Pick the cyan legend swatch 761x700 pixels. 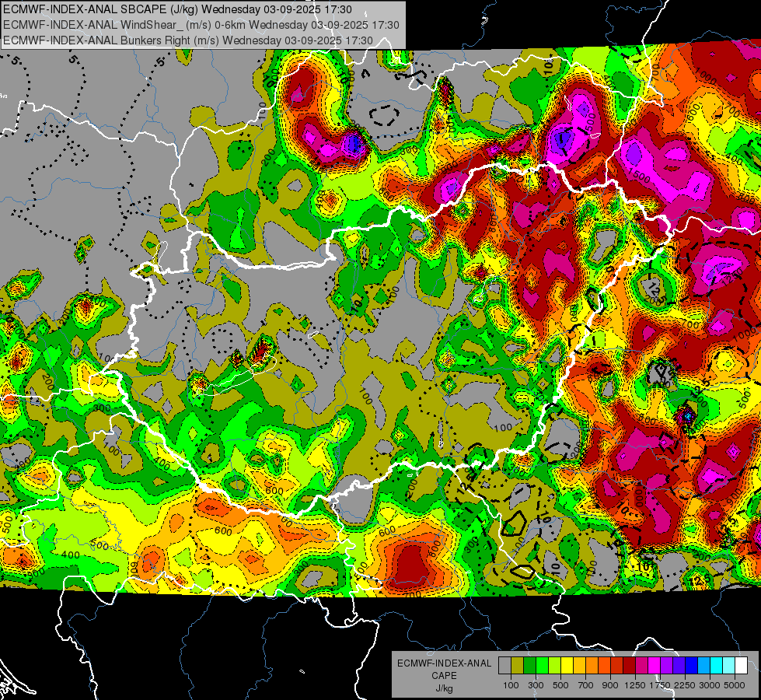click(x=717, y=666)
